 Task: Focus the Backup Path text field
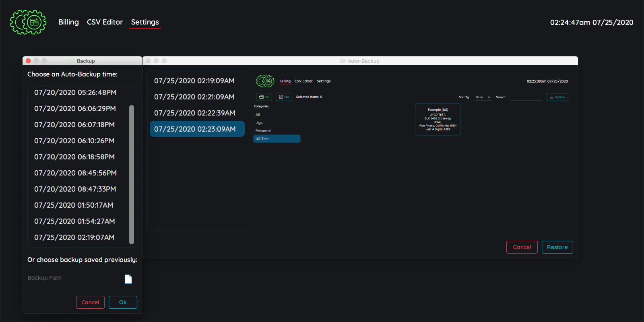coord(73,278)
